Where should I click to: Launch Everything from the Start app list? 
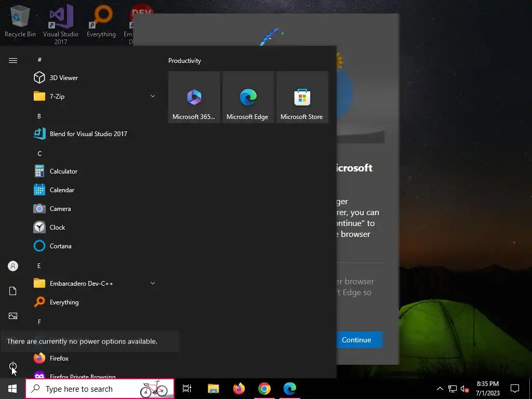click(95, 302)
